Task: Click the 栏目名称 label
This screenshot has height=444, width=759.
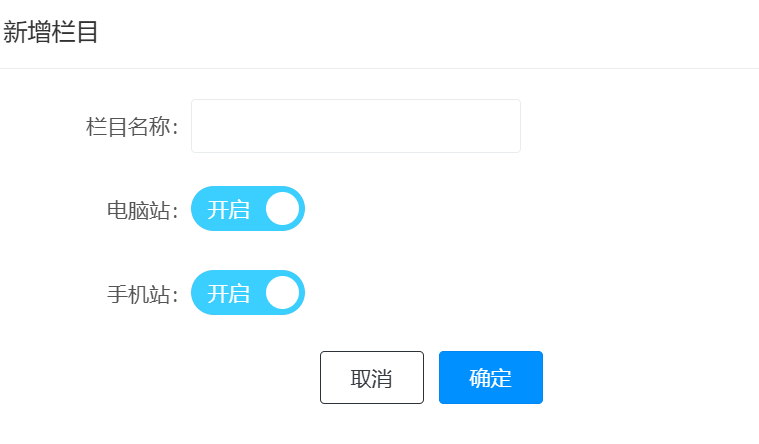Action: coord(130,127)
